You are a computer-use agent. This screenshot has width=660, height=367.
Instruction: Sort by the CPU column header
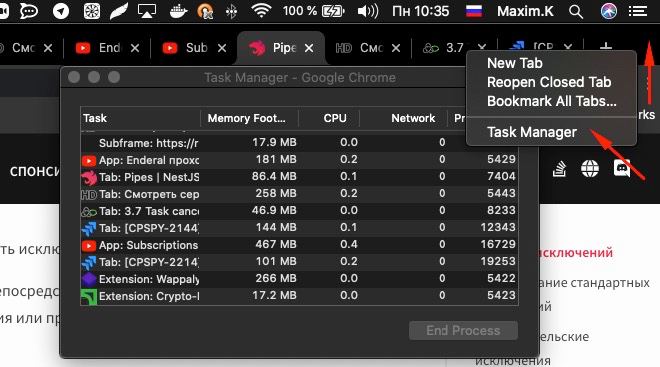click(329, 118)
